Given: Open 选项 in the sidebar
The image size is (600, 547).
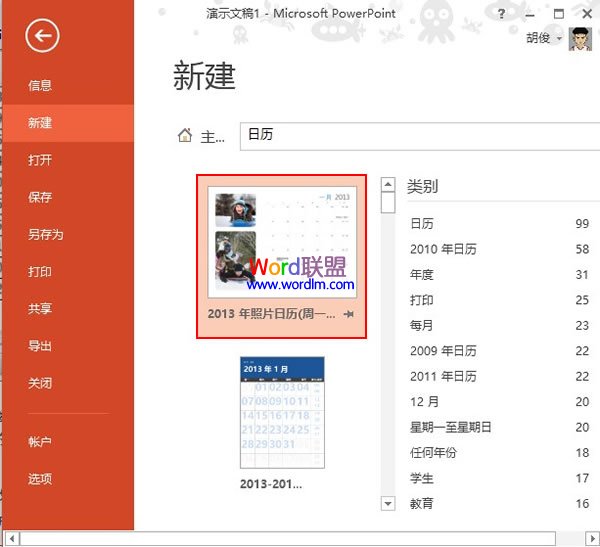Looking at the screenshot, I should coord(68,479).
